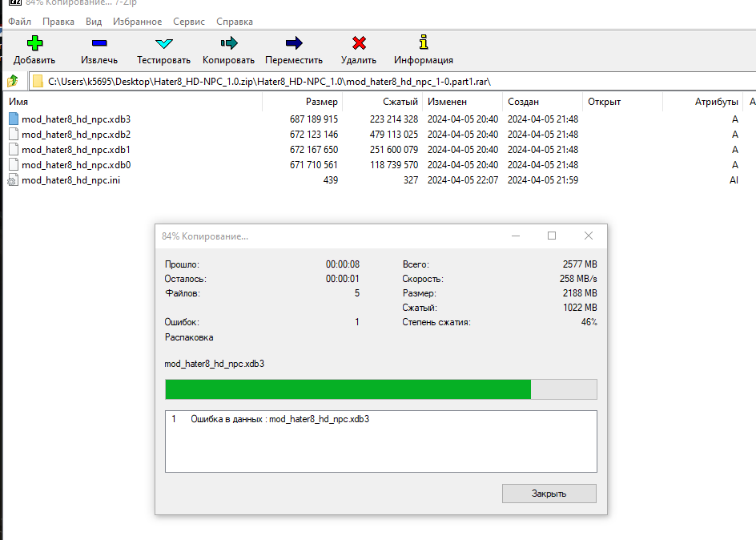Sort files by the Размер column
Viewport: 756px width, 540px height.
(320, 102)
